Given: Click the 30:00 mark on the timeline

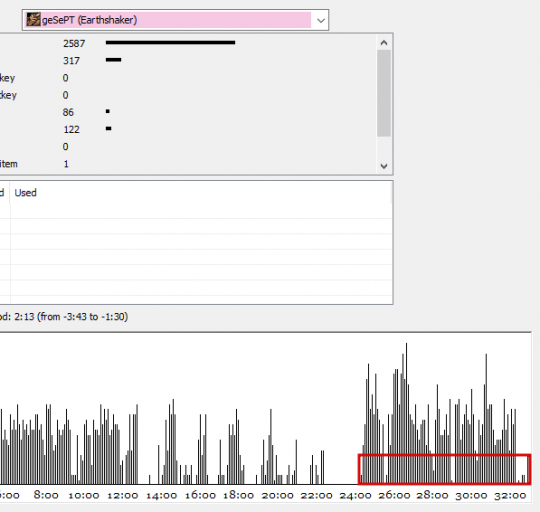Looking at the screenshot, I should point(471,495).
